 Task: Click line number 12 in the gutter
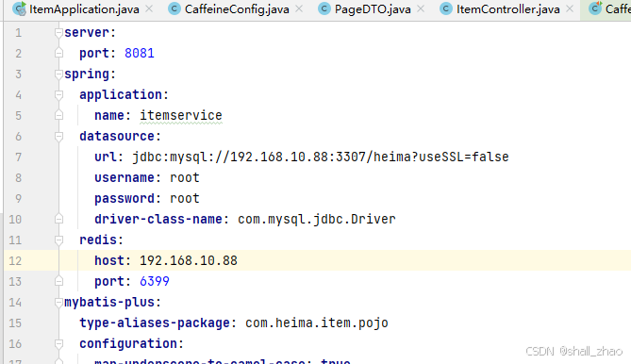click(x=15, y=261)
